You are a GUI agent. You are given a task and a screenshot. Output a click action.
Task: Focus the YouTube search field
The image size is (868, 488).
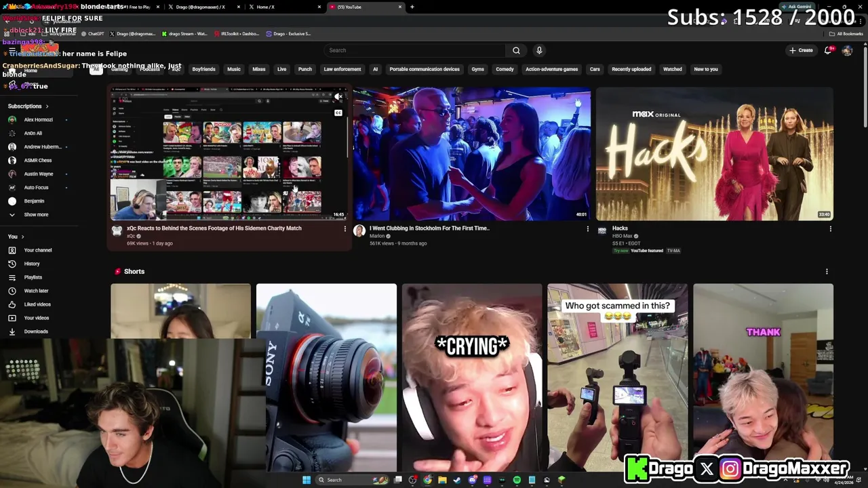click(x=415, y=50)
